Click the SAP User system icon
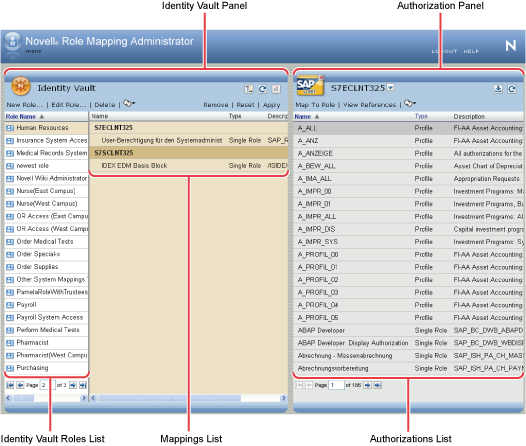 (310, 86)
